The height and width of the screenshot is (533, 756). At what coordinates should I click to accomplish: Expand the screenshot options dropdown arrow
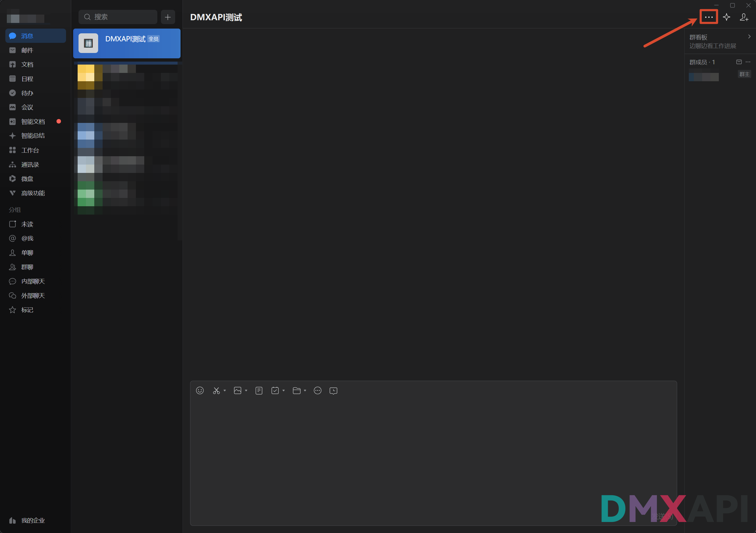pos(225,391)
